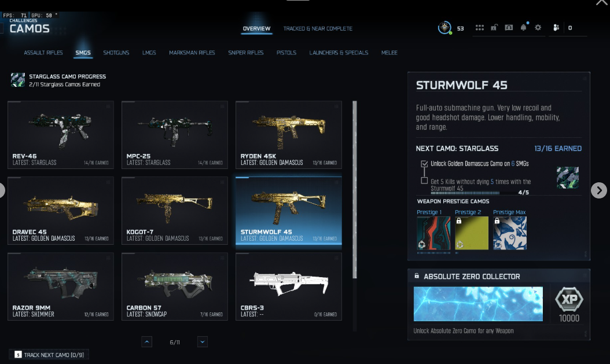Select the Carbon 57 weapon card
The height and width of the screenshot is (364, 610).
pos(175,286)
